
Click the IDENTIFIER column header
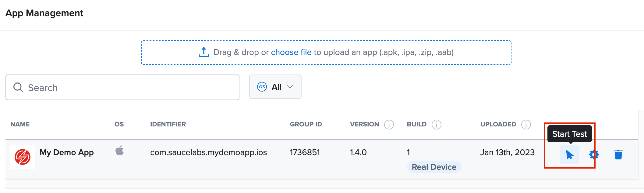pos(168,124)
